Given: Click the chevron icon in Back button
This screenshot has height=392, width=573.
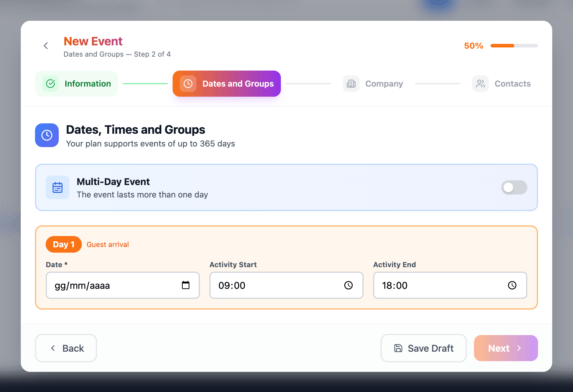Looking at the screenshot, I should (x=53, y=348).
